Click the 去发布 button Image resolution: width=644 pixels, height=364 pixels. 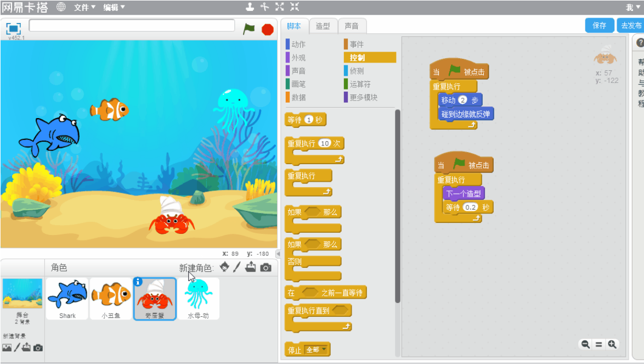point(631,25)
